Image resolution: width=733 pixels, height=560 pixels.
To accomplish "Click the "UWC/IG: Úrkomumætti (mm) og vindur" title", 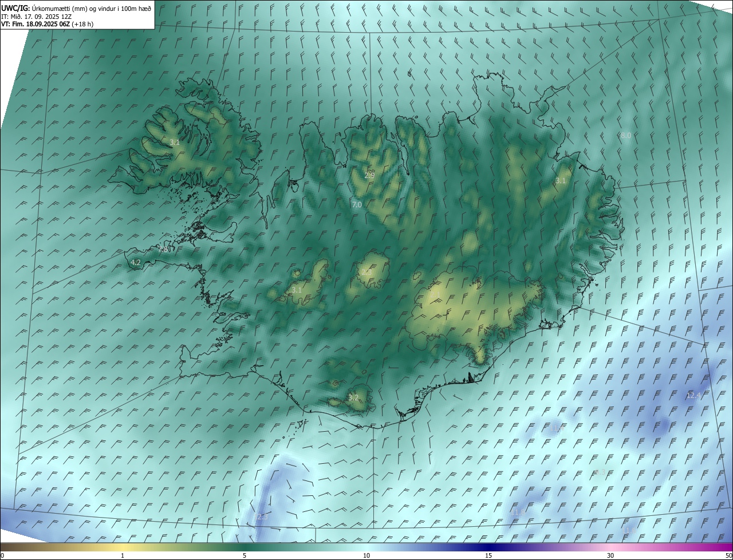I will coord(76,8).
